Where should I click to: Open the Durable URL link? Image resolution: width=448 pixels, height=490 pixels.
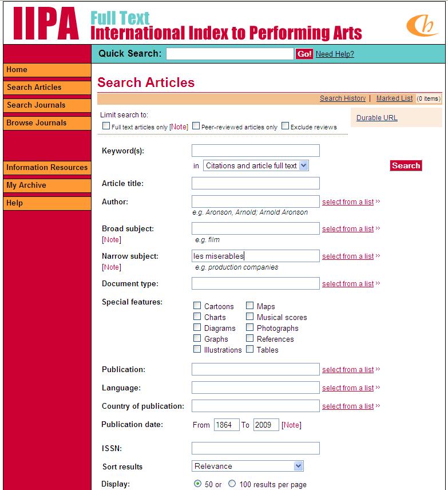tap(377, 118)
